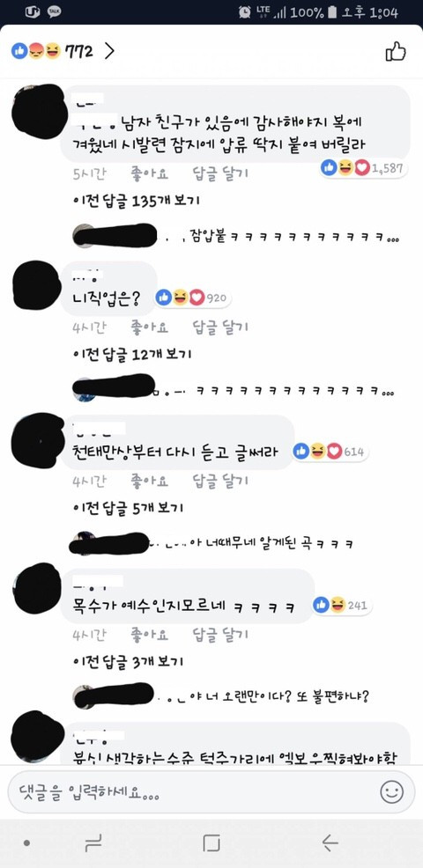This screenshot has width=423, height=868.
Task: Tap the Android back navigation arrow
Action: (x=330, y=843)
